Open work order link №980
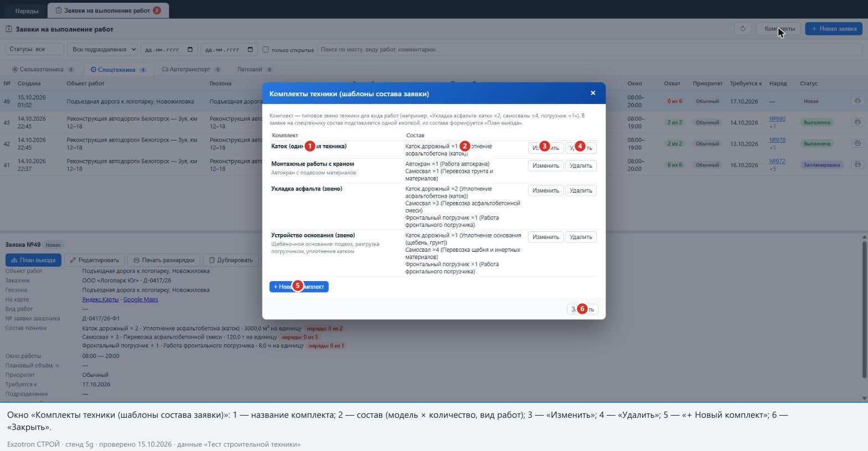 point(777,118)
